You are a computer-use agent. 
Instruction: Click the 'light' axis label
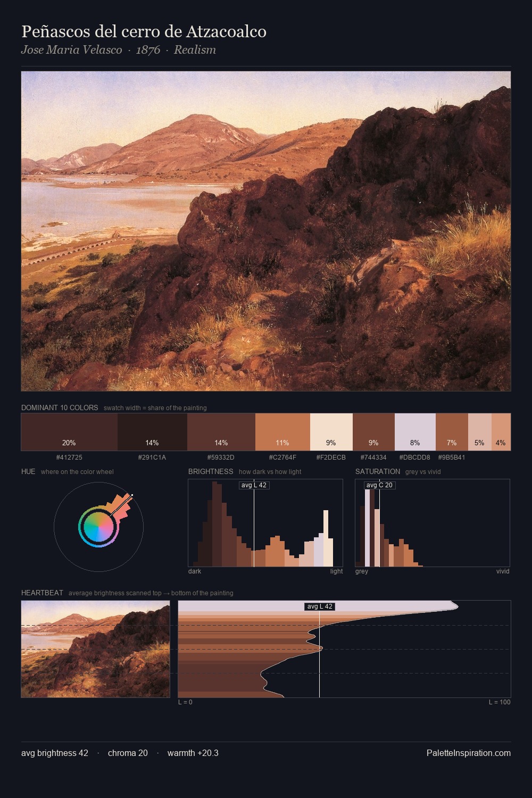pyautogui.click(x=336, y=571)
